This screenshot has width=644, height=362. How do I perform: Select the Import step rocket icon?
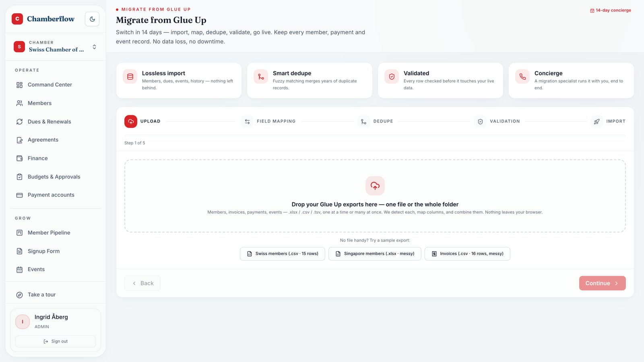pyautogui.click(x=597, y=121)
